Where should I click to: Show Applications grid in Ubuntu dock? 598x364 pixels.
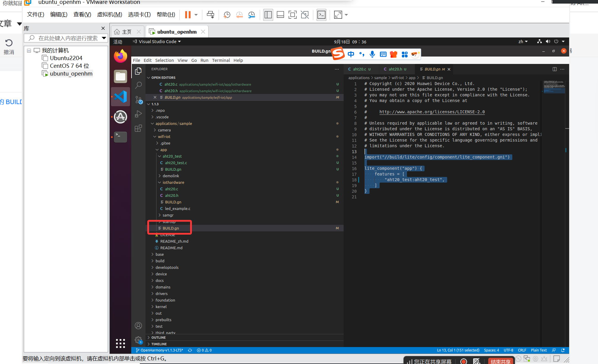tap(120, 343)
